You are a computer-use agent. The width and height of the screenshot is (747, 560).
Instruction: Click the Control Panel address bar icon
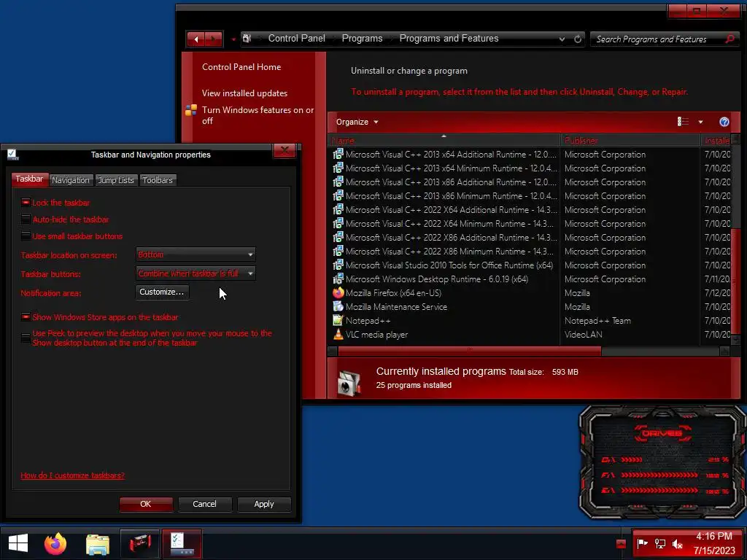[x=247, y=39]
